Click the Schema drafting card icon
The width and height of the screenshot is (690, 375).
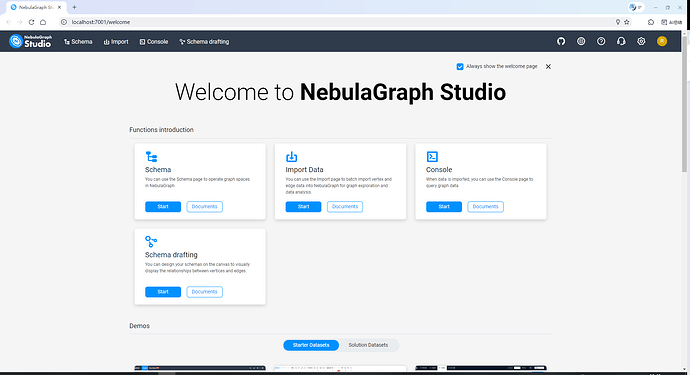point(151,241)
